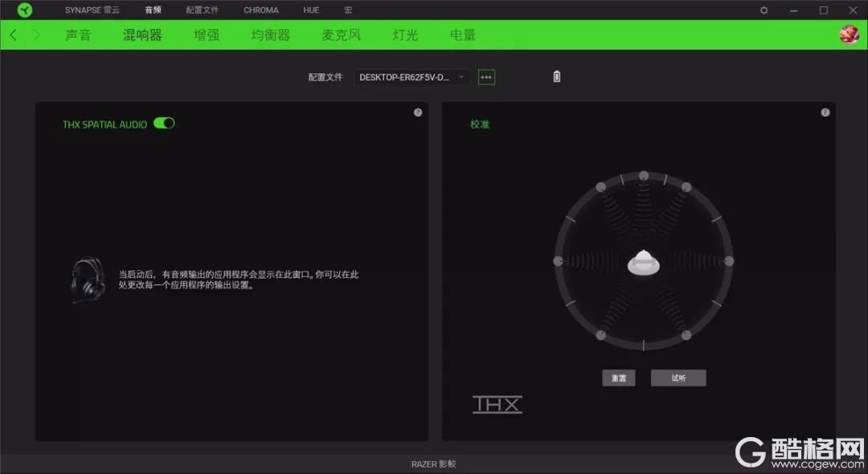Click the THX logo
Screen dimensions: 868x474
point(497,404)
